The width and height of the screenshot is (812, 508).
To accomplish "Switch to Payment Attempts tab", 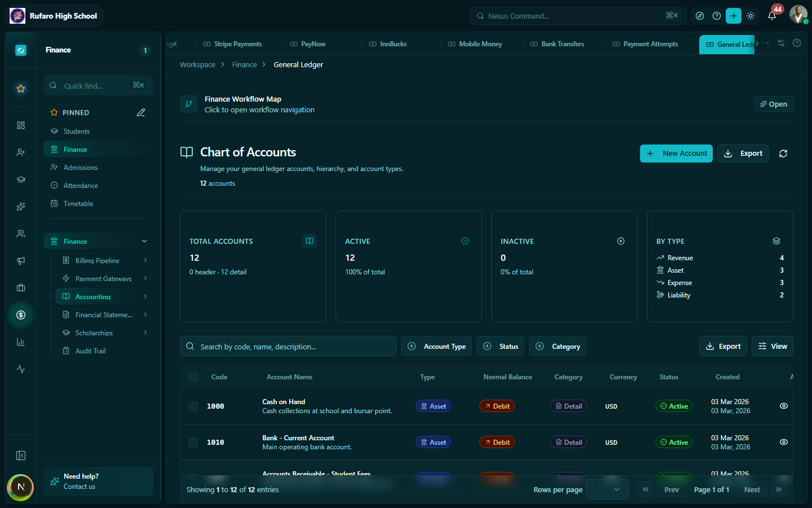I will tap(645, 44).
